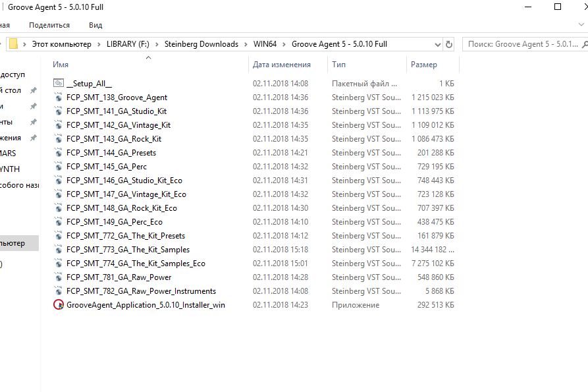
Task: Click 'Groove Agent 5 - 5.0.10 Full' breadcrumb
Action: pyautogui.click(x=339, y=44)
